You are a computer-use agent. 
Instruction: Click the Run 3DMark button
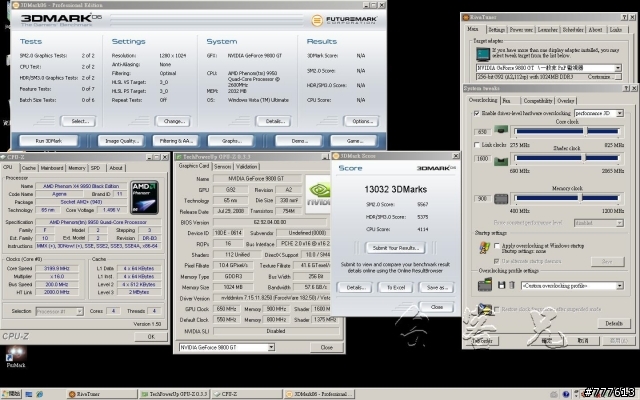[49, 141]
